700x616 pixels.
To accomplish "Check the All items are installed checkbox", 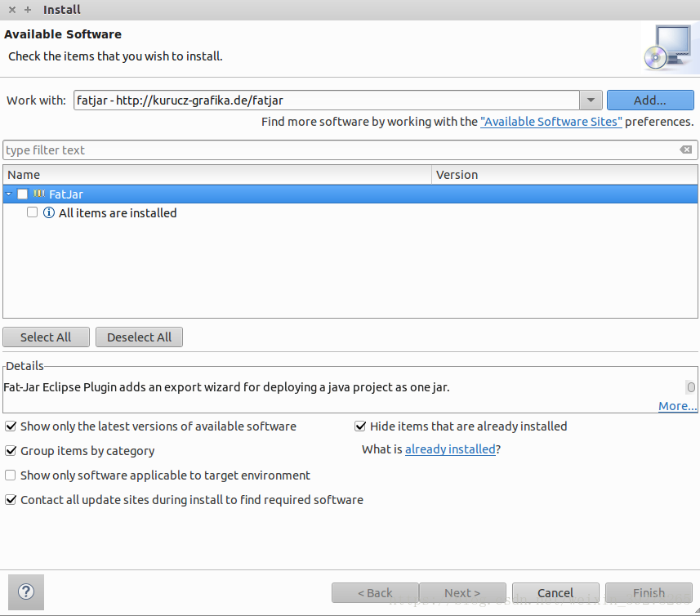I will (x=32, y=212).
